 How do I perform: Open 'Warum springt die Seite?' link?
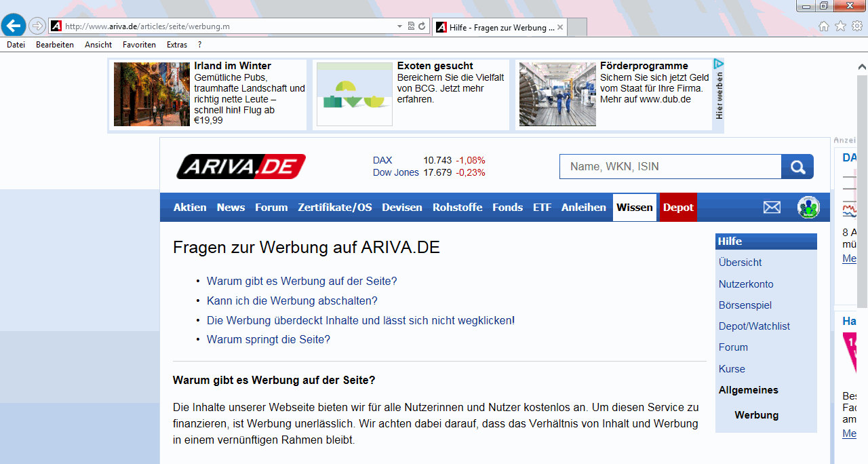(269, 339)
